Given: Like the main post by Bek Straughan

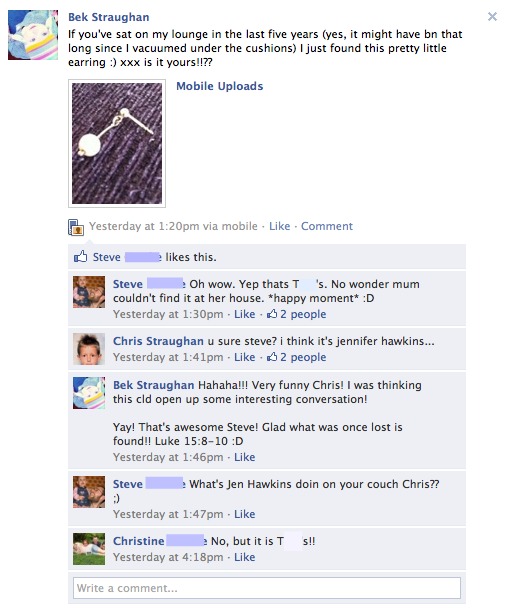Looking at the screenshot, I should point(280,226).
